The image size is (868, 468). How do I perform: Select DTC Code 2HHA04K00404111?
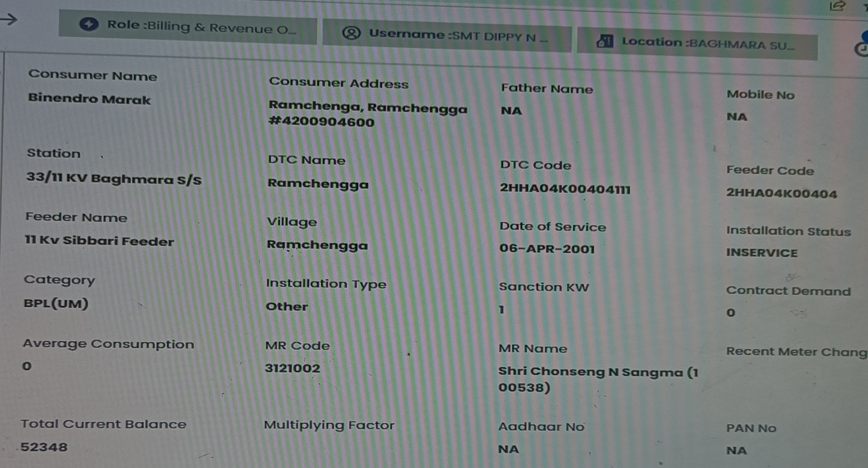pos(565,189)
